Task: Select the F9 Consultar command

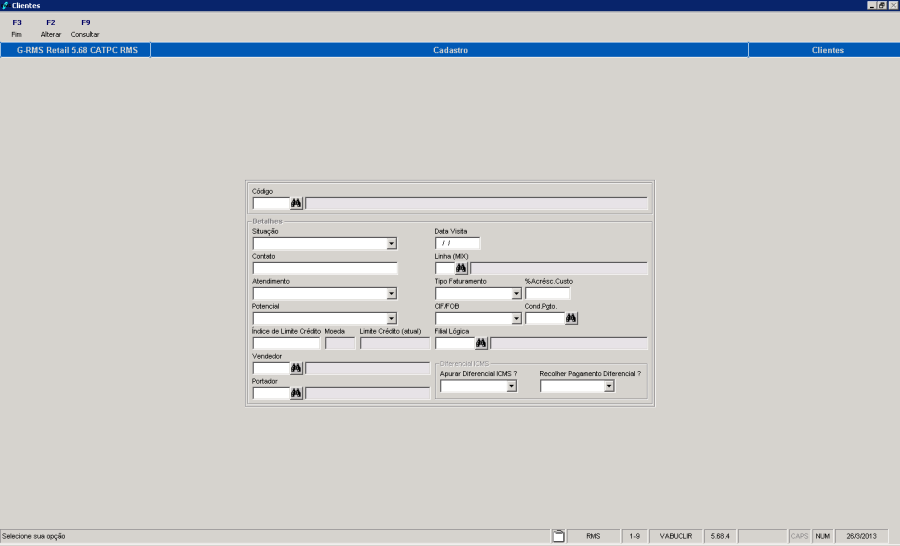Action: [x=85, y=28]
